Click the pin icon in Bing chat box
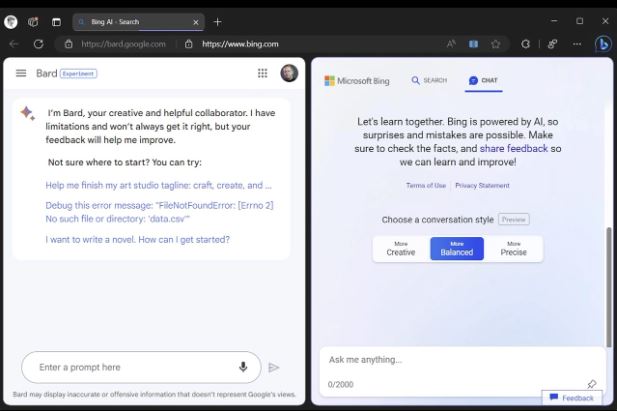Image resolution: width=617 pixels, height=411 pixels. 591,383
